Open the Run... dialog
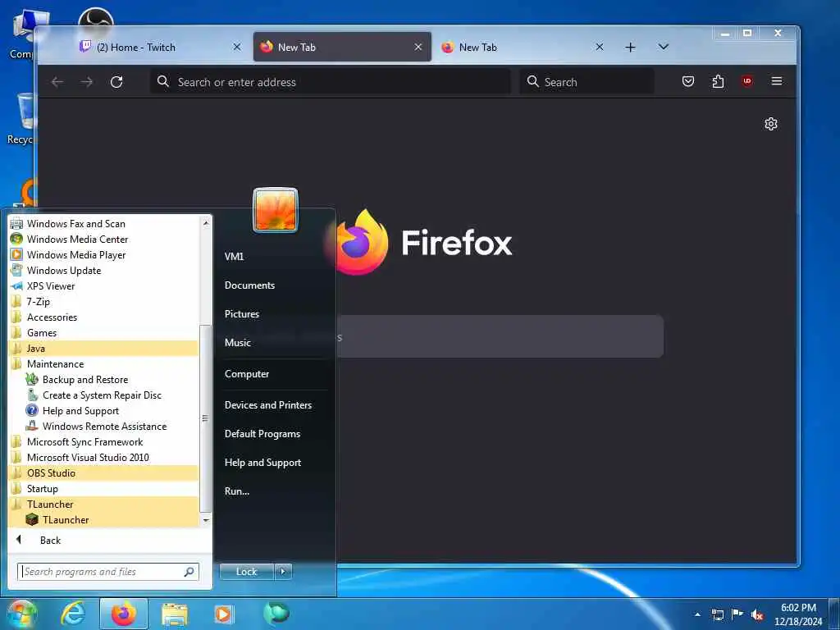The width and height of the screenshot is (840, 630). pos(237,491)
